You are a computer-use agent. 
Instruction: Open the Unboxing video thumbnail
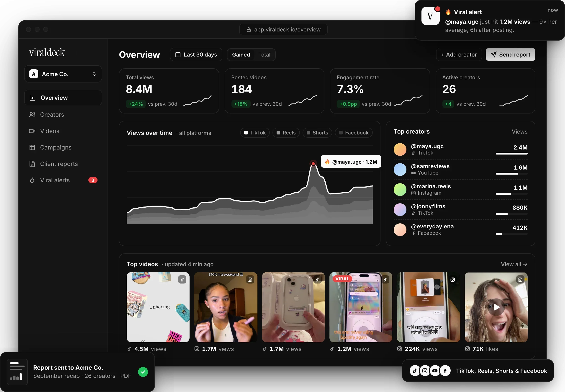pyautogui.click(x=158, y=307)
